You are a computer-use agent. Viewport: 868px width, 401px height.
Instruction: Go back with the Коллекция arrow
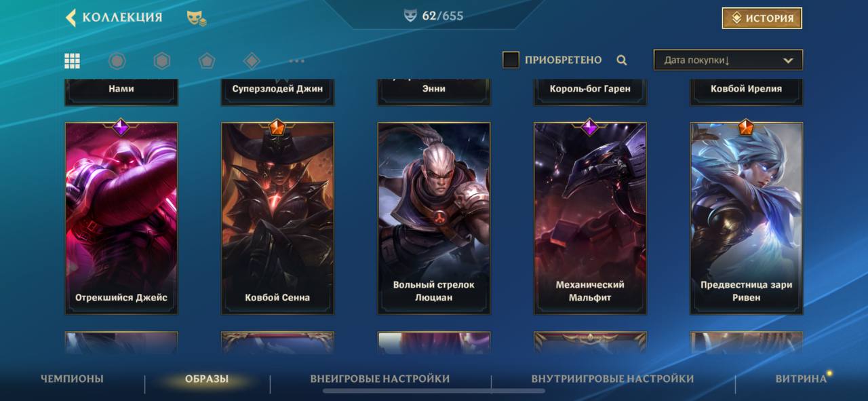pos(71,18)
